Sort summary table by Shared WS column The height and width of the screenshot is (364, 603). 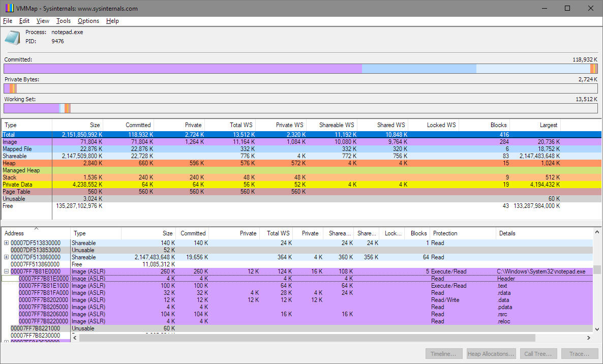pyautogui.click(x=382, y=125)
